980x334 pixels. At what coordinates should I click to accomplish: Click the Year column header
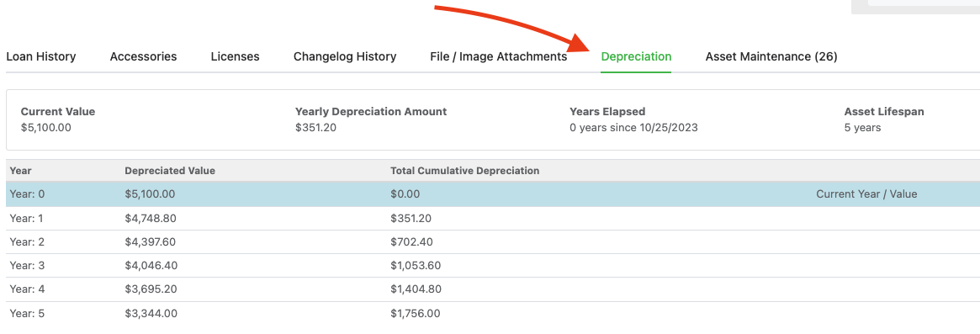click(x=21, y=171)
